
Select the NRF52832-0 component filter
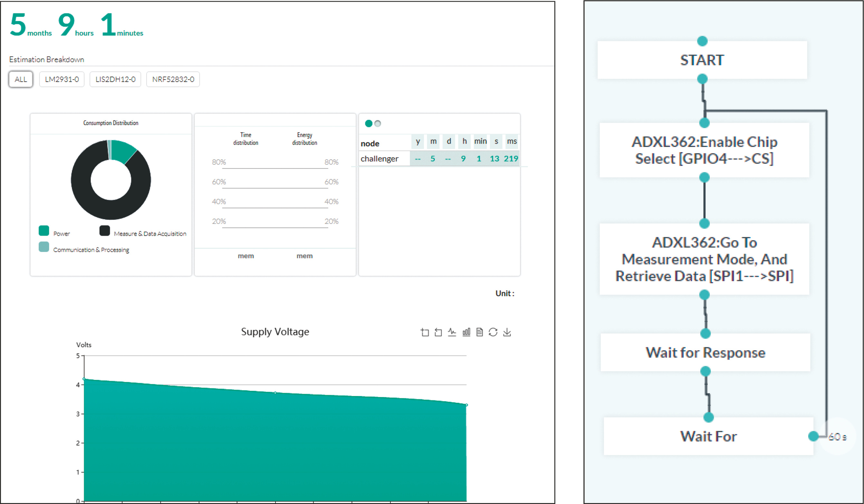(173, 79)
